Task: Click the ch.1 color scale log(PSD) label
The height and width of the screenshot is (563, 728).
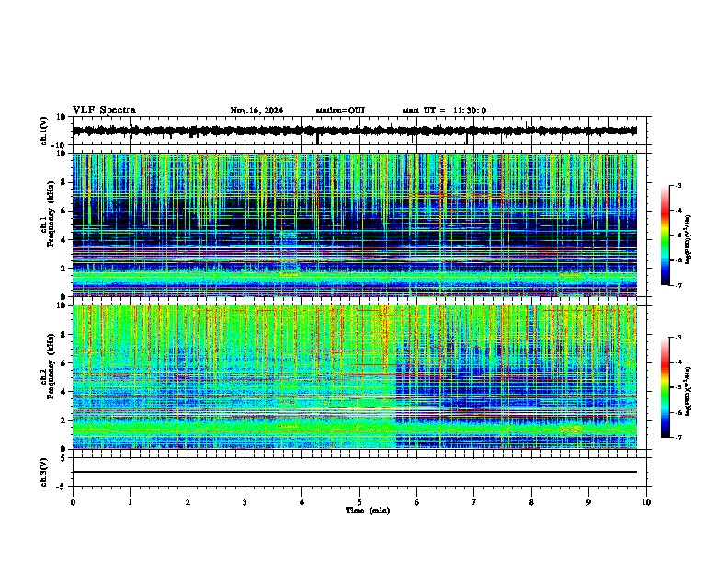Action: click(x=688, y=240)
